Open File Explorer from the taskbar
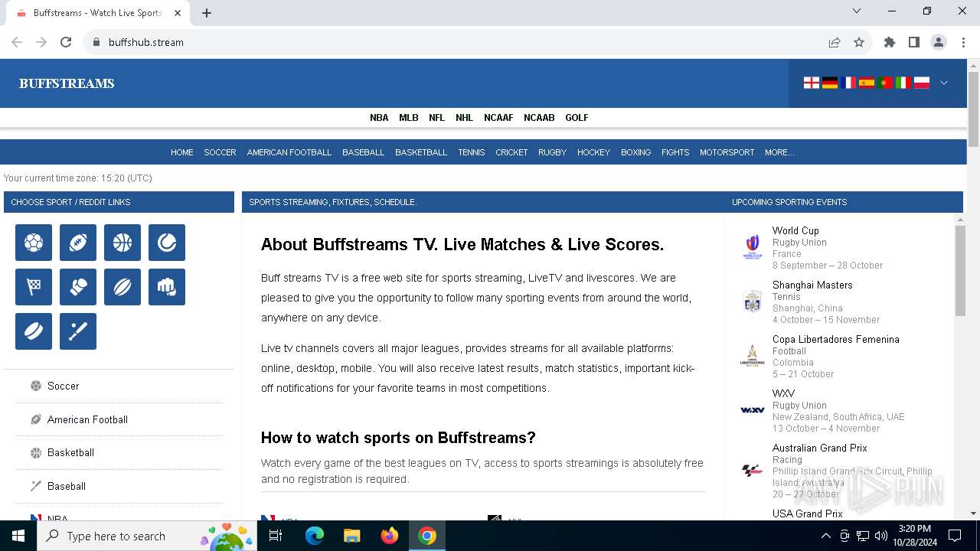The image size is (980, 551). [x=352, y=536]
